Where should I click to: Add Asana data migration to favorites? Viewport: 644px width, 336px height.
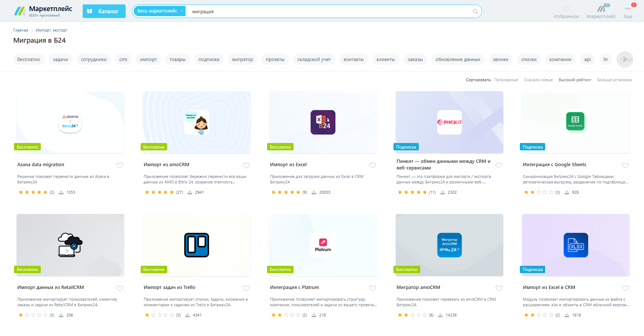pos(120,165)
